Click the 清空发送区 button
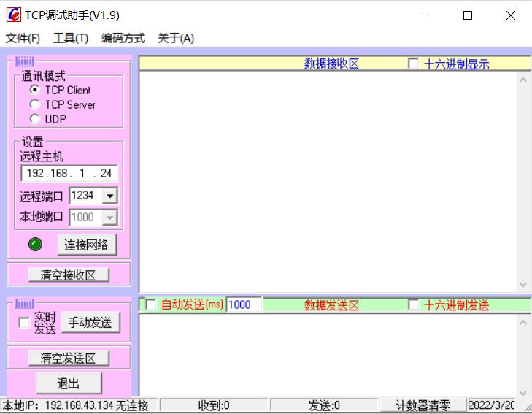The image size is (532, 414). click(x=69, y=358)
